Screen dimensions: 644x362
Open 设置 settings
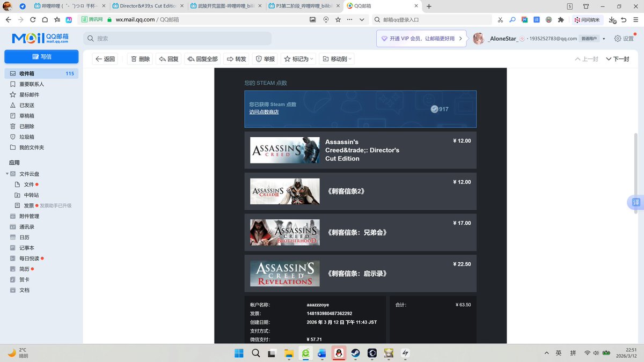coord(625,39)
